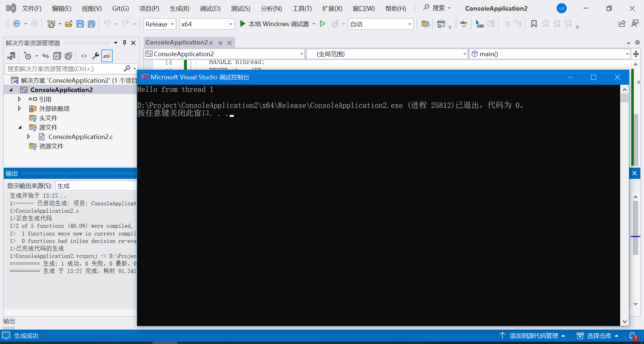644x344 pixels.
Task: Click the Sync with Active Document icon
Action: [x=45, y=56]
